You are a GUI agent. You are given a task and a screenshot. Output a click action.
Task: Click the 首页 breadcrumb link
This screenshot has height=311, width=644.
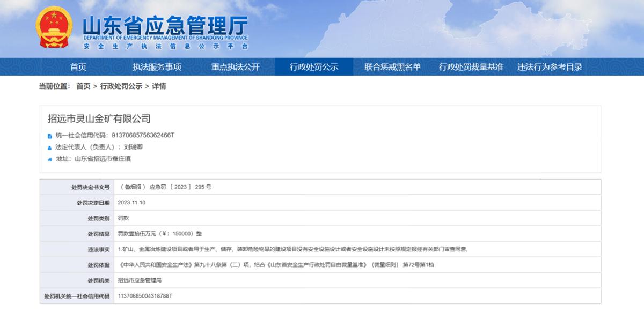[83, 86]
